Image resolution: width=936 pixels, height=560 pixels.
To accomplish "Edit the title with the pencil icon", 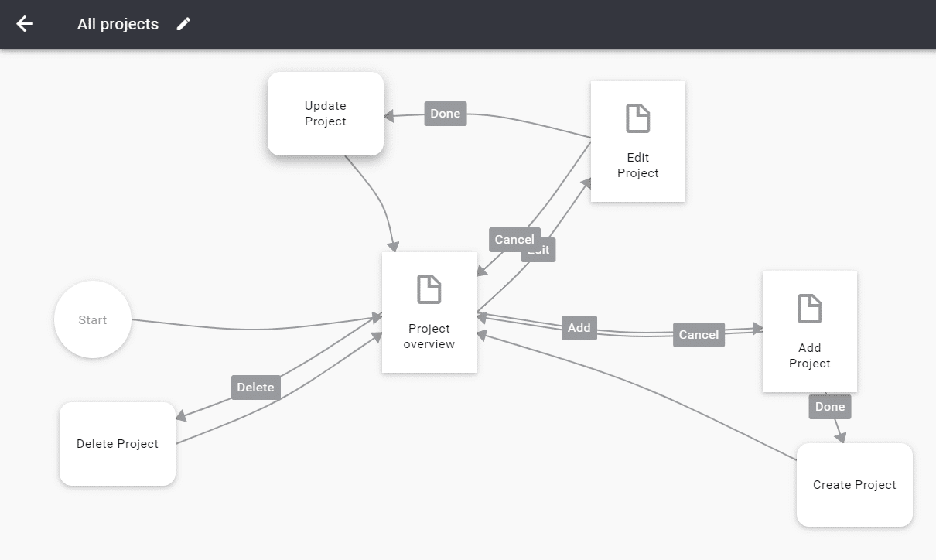I will (x=183, y=24).
